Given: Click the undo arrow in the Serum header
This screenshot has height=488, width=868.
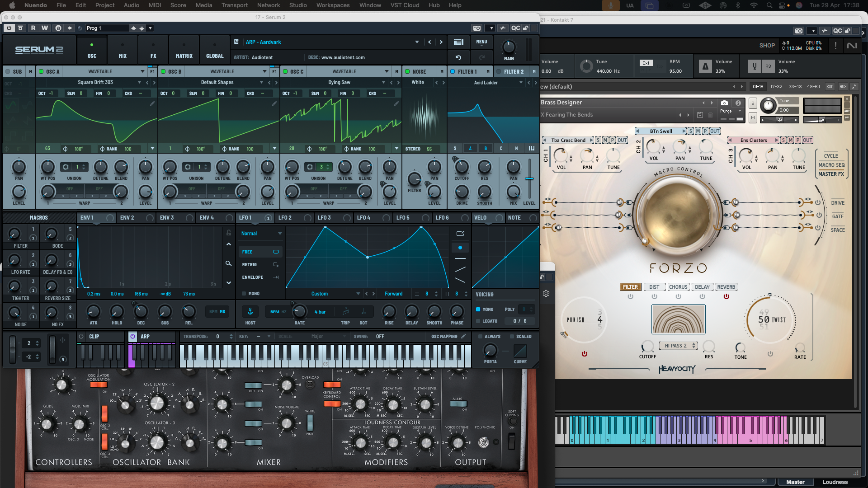Looking at the screenshot, I should [x=458, y=57].
